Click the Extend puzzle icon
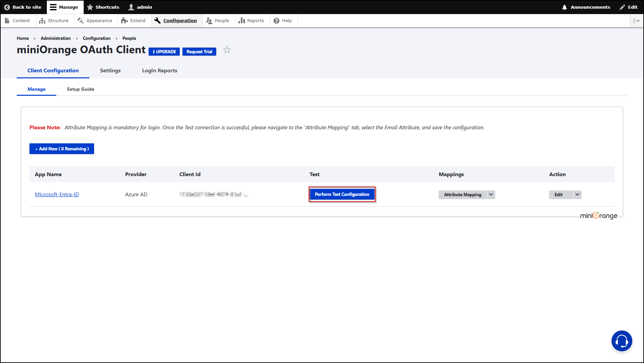 [x=125, y=20]
